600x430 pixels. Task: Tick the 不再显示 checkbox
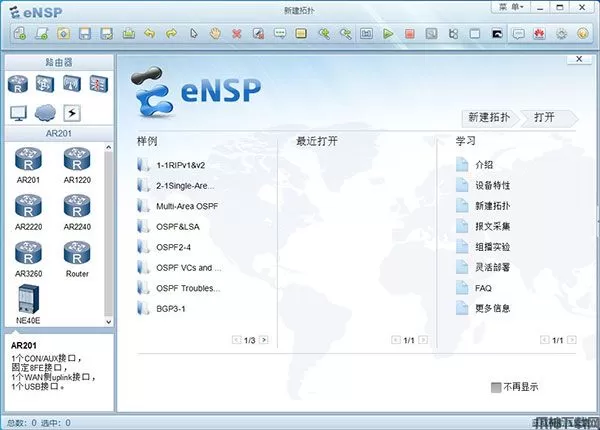point(496,387)
